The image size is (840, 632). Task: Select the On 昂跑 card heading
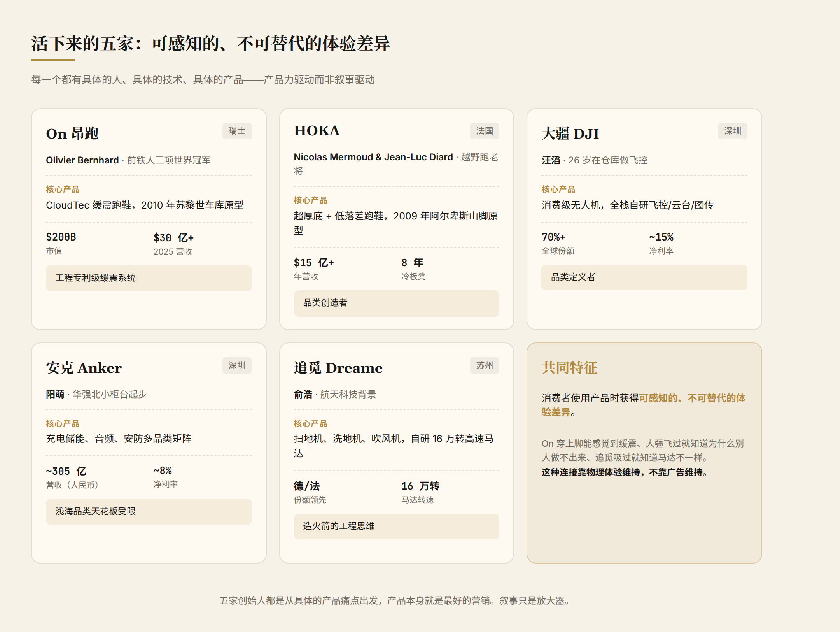tap(72, 133)
